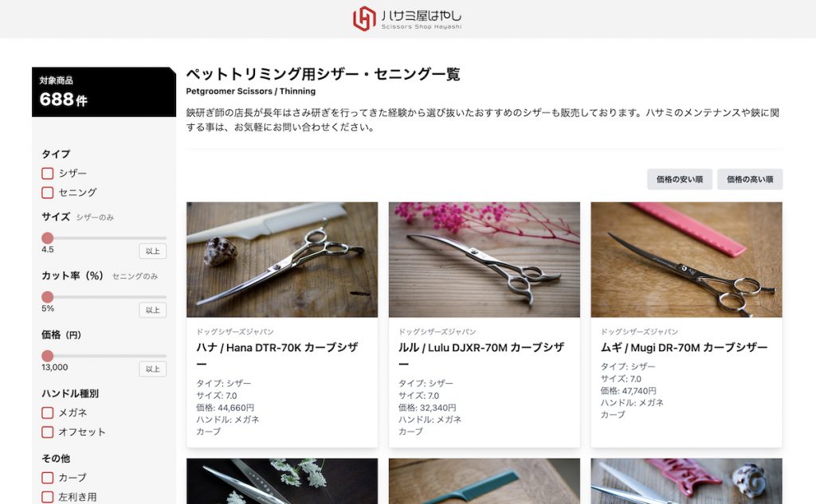
Task: Check the セニング type checkbox
Action: (x=47, y=193)
